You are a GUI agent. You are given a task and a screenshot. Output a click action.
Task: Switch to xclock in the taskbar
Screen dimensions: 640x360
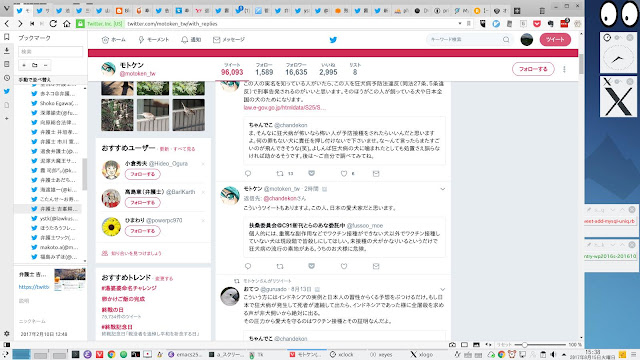pos(342,354)
